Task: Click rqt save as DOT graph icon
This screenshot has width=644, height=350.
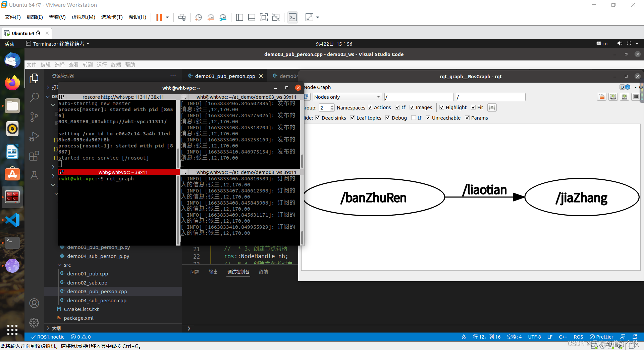Action: click(613, 97)
